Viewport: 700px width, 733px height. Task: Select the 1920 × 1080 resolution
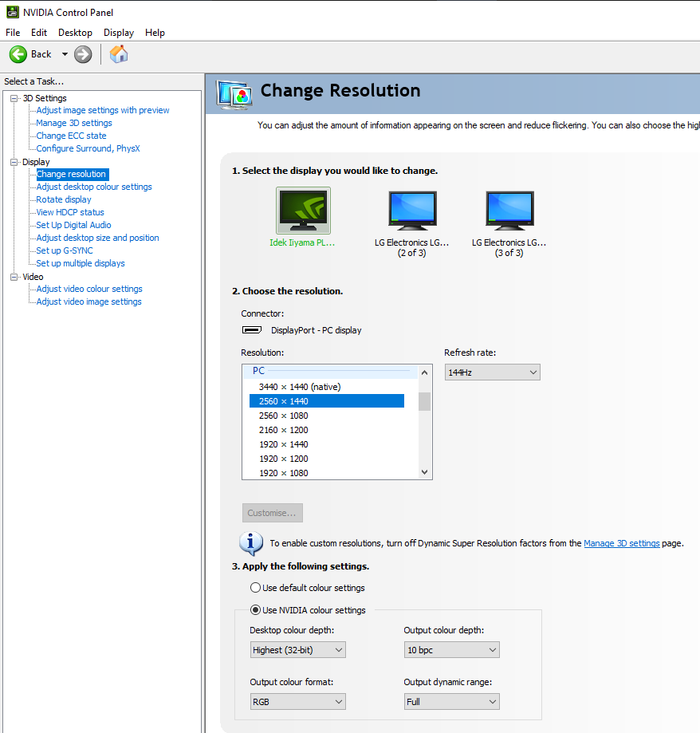coord(327,473)
